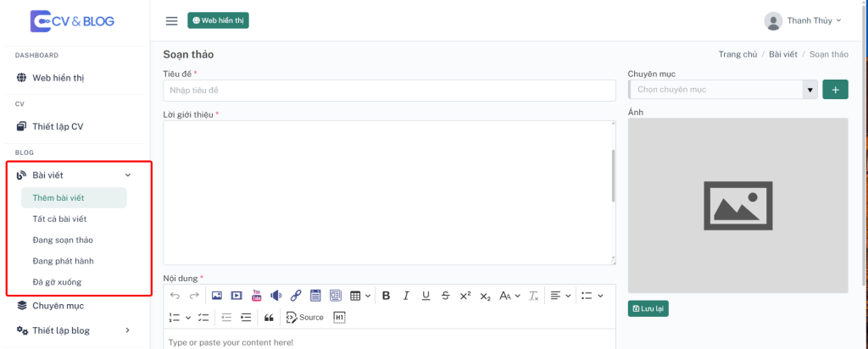The height and width of the screenshot is (349, 868).
Task: Click the second page-layout icon before table
Action: pyautogui.click(x=336, y=296)
